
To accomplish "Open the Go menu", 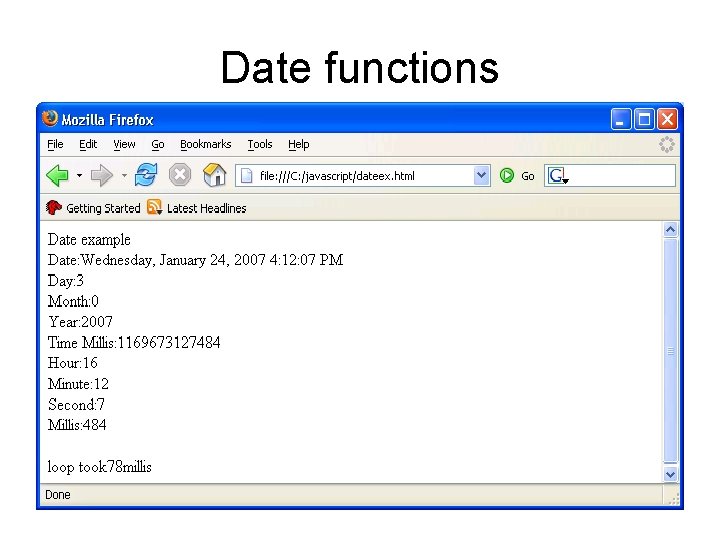I will [158, 144].
